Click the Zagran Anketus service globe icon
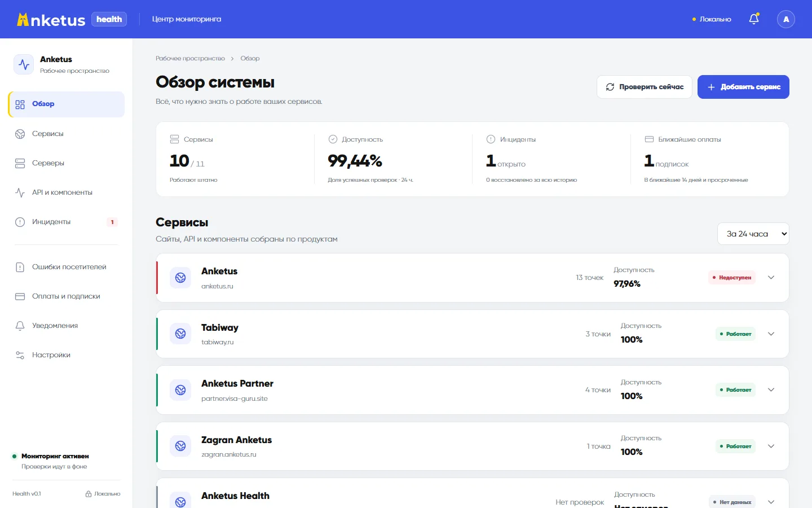 (x=180, y=446)
